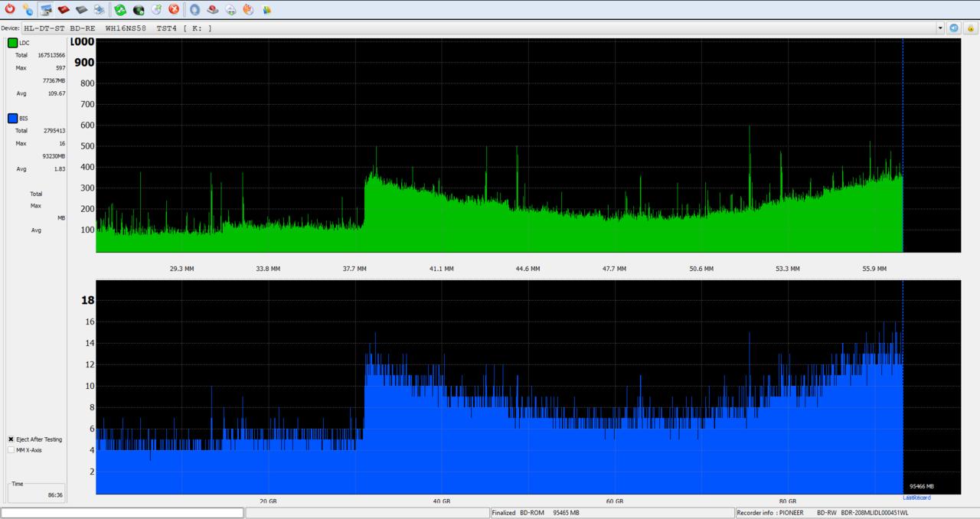Click the LDC Max value 597
The height and width of the screenshot is (519, 980).
click(60, 68)
